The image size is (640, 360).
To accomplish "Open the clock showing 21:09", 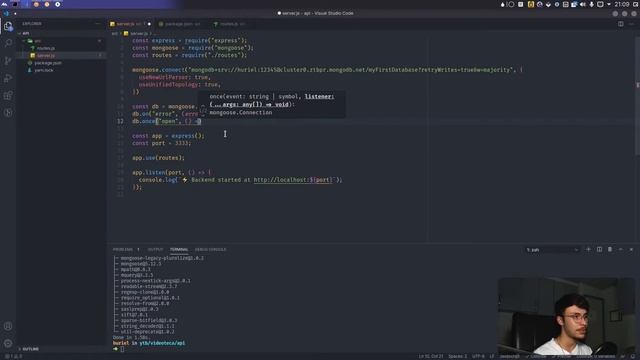I will [x=622, y=4].
